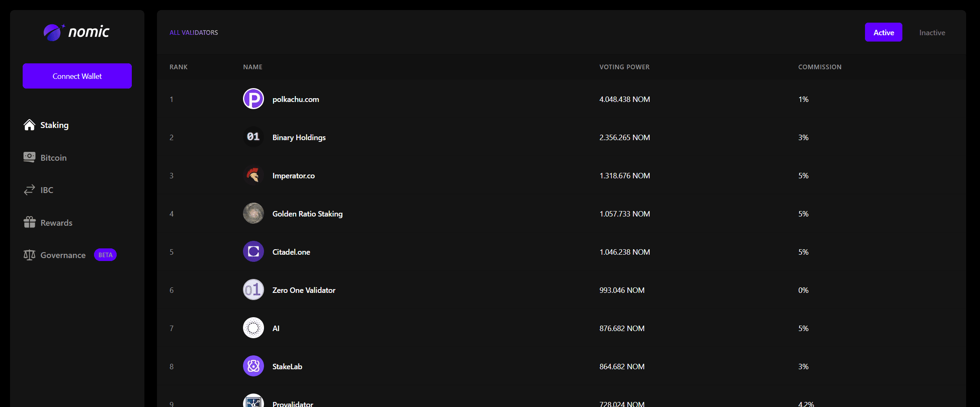
Task: Click the StakeLab validator logo
Action: pos(253,366)
